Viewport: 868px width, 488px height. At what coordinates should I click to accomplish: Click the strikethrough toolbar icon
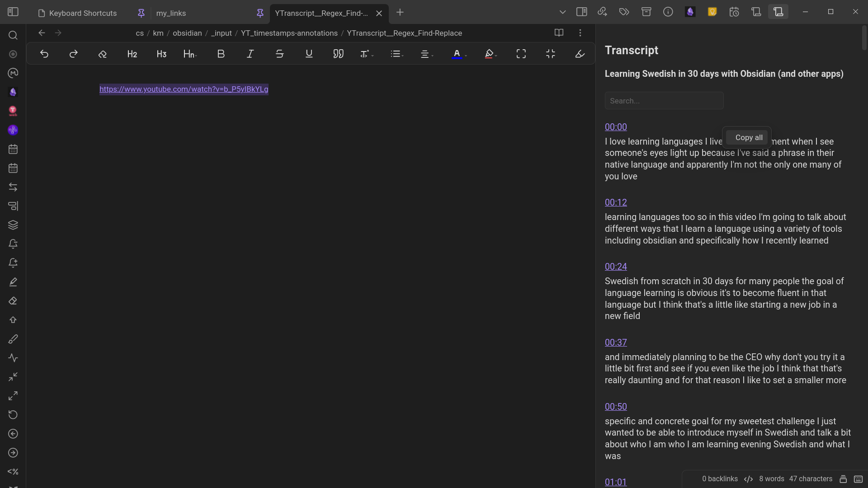click(x=279, y=54)
